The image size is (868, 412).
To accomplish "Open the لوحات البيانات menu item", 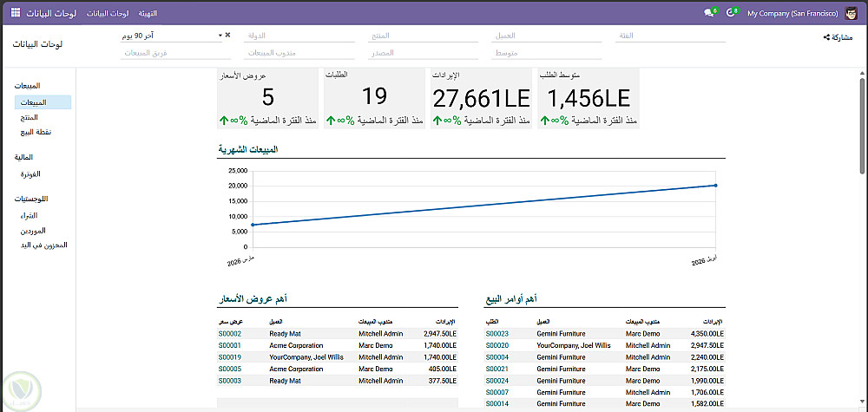I will pyautogui.click(x=108, y=13).
